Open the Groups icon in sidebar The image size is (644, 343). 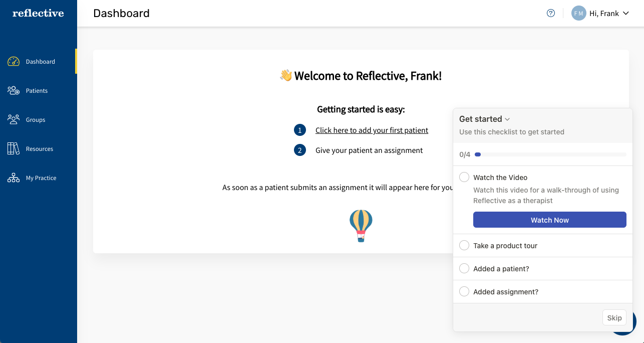pos(14,120)
